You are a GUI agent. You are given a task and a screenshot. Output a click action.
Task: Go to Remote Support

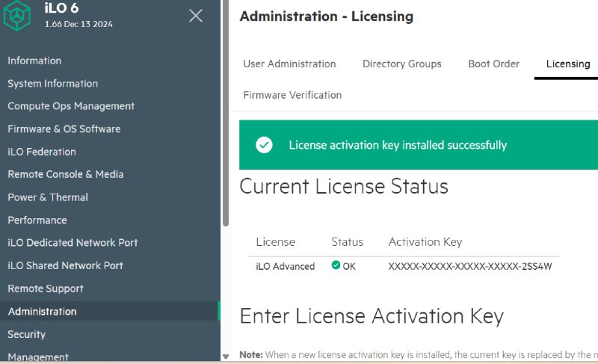[46, 289]
